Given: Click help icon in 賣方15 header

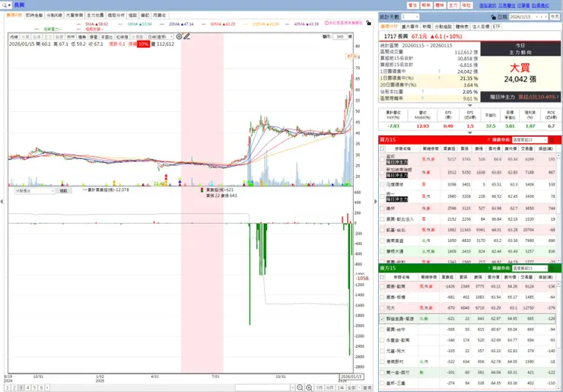Looking at the screenshot, I should pyautogui.click(x=488, y=269).
